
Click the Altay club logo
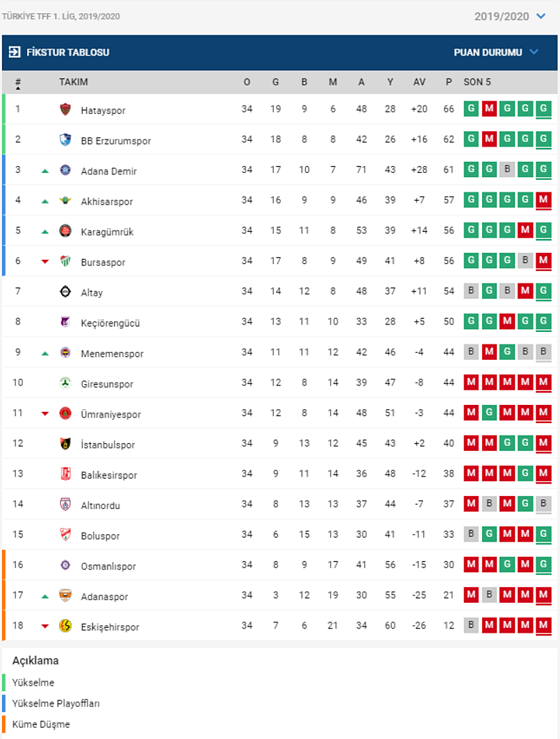(65, 292)
